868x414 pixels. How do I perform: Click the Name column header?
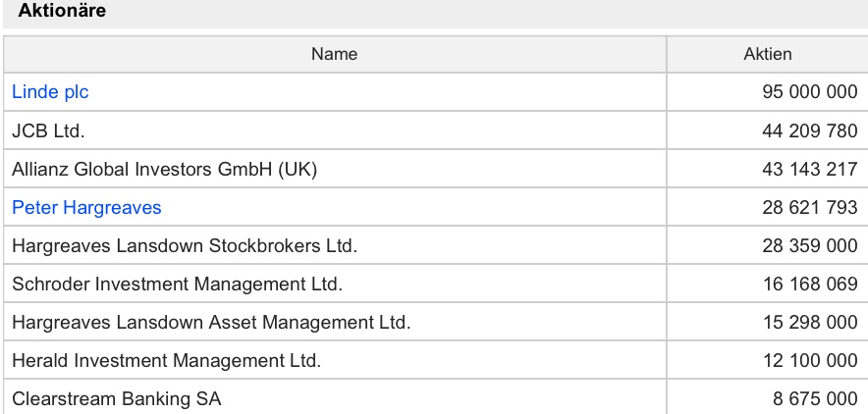(x=334, y=54)
